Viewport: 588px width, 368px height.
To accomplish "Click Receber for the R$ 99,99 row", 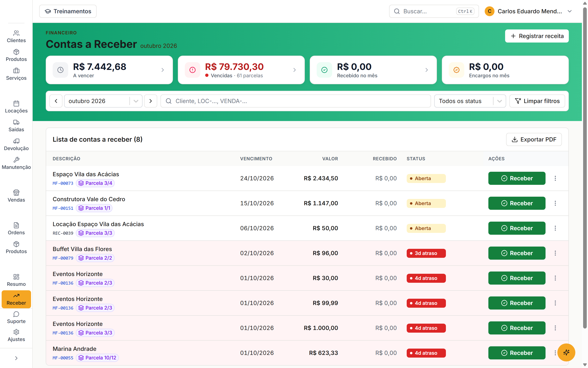I will coord(517,303).
